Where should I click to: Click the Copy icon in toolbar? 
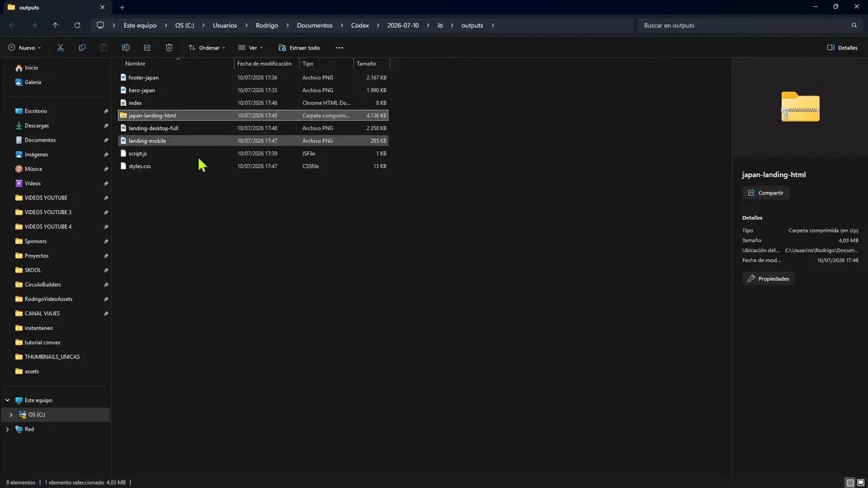click(x=82, y=47)
